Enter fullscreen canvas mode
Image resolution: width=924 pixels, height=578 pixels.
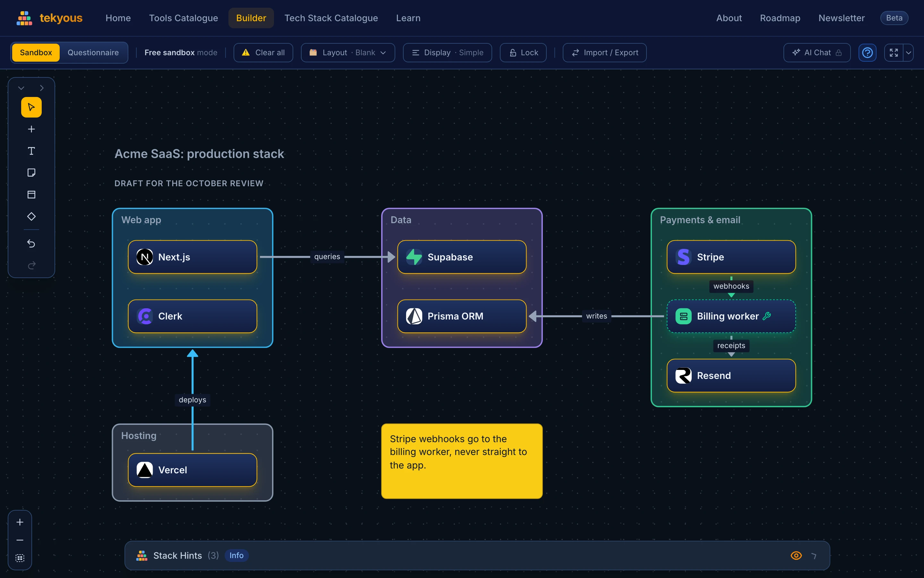894,52
